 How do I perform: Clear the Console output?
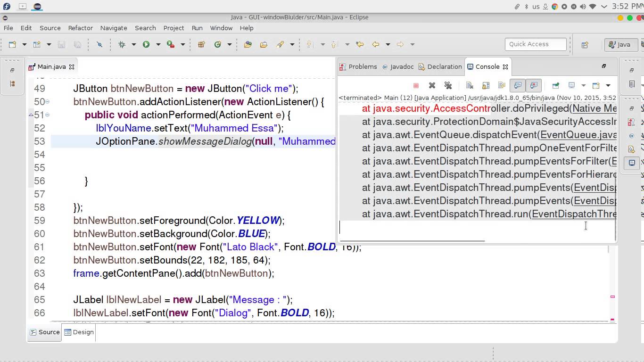470,85
